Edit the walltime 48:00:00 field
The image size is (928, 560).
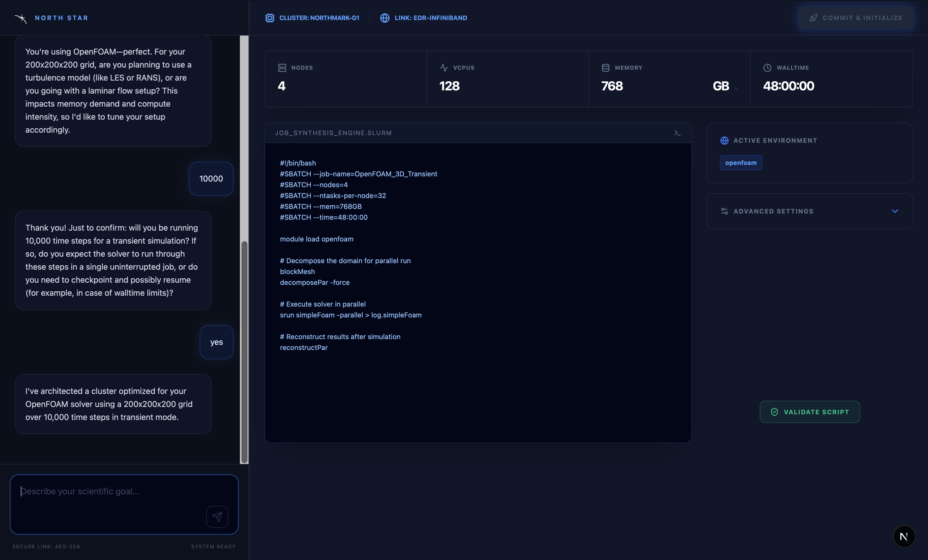coord(788,86)
